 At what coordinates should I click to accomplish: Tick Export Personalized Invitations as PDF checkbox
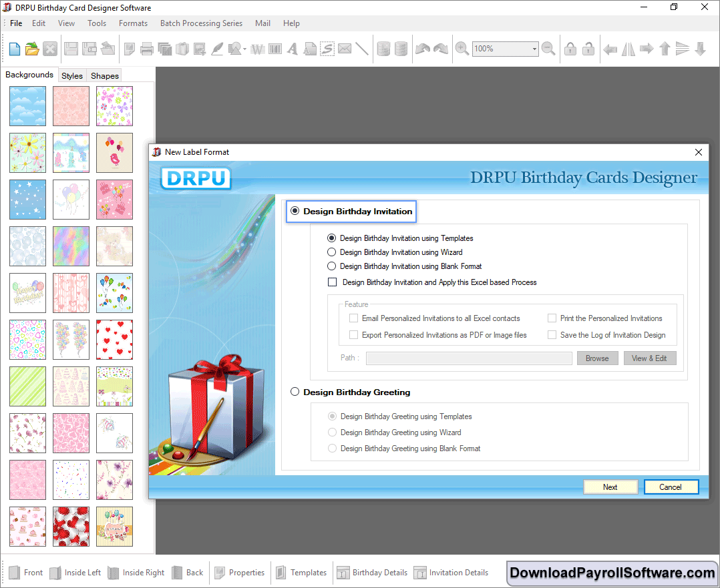point(353,335)
